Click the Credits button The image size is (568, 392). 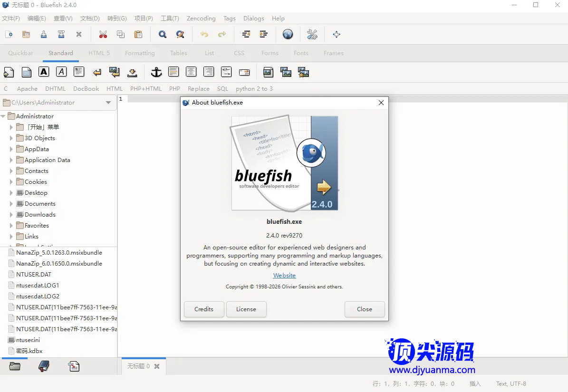click(x=204, y=309)
